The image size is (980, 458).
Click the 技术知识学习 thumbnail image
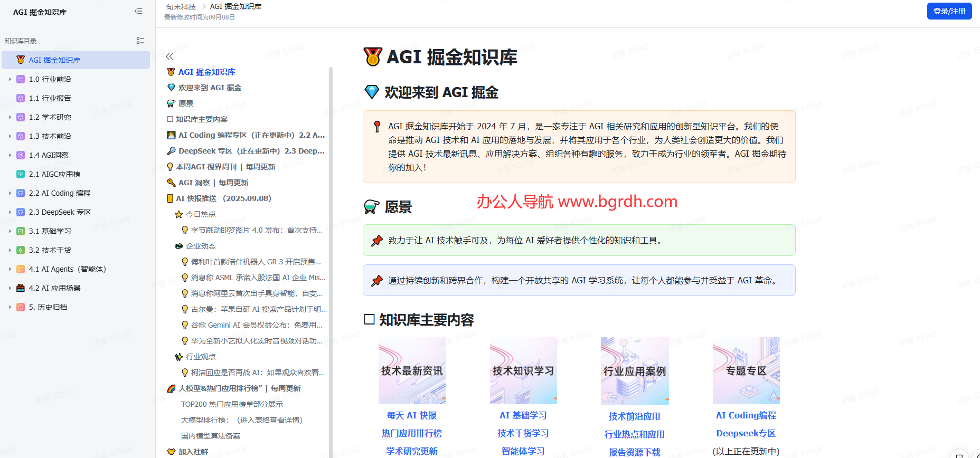tap(523, 371)
